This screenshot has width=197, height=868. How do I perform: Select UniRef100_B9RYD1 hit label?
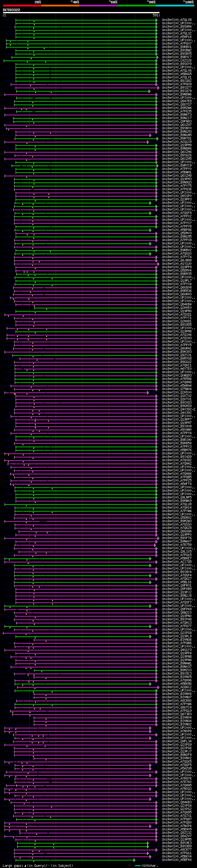tap(177, 139)
